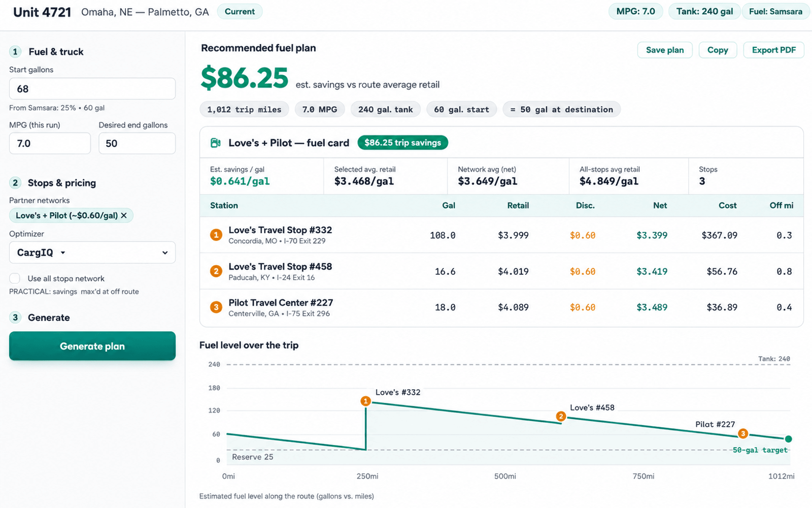
Task: Click the Station column header
Action: coord(224,205)
